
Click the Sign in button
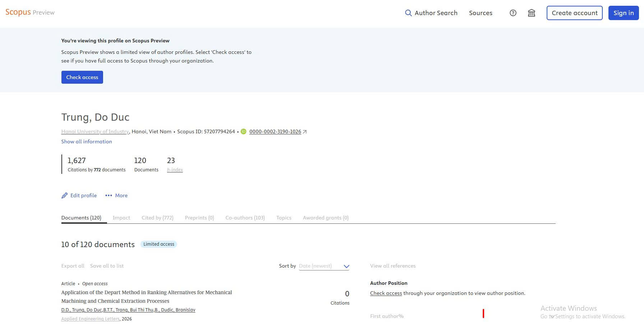point(623,13)
